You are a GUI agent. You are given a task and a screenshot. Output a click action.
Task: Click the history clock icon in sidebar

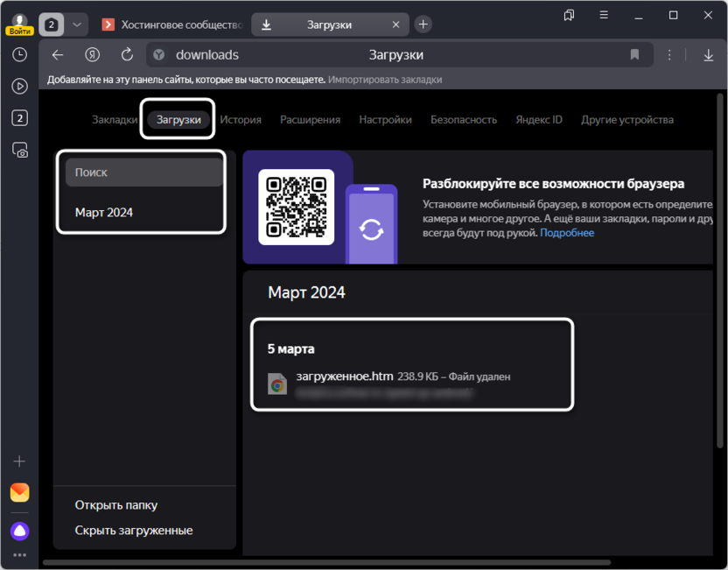[x=19, y=54]
